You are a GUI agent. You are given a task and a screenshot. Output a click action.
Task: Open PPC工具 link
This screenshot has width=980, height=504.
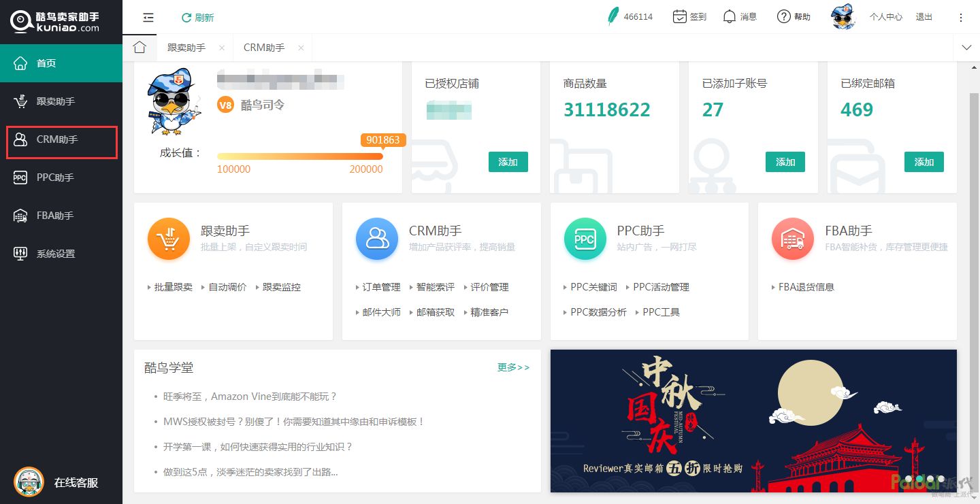click(x=661, y=312)
